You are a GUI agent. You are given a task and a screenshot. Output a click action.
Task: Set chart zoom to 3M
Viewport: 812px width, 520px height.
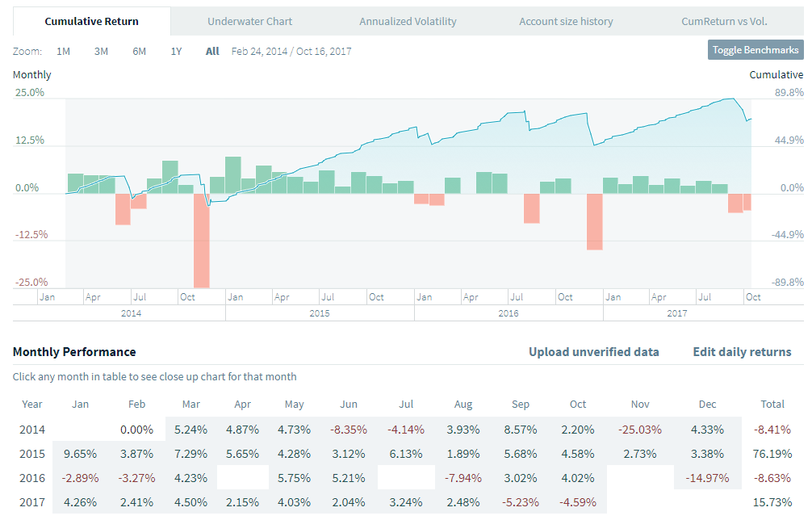click(x=101, y=52)
